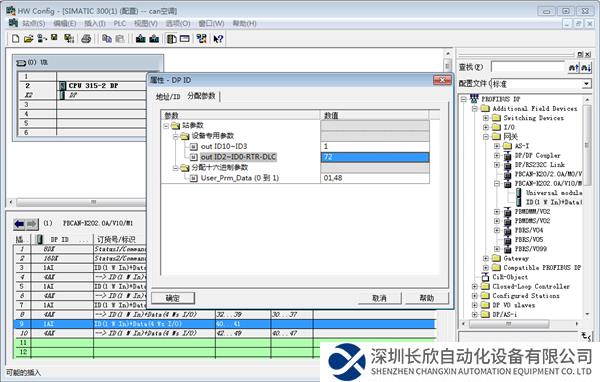The width and height of the screenshot is (600, 382).
Task: Click the 确定 button in dialog
Action: click(x=173, y=298)
